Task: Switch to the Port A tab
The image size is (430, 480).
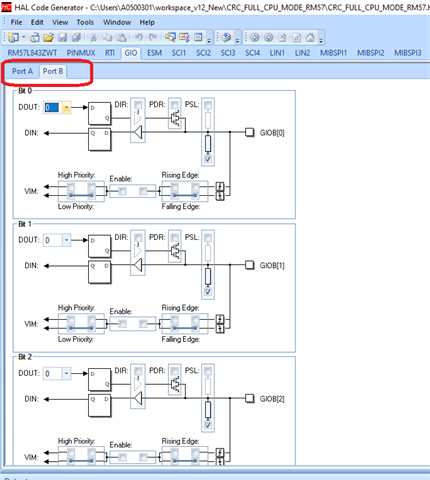Action: pos(22,71)
